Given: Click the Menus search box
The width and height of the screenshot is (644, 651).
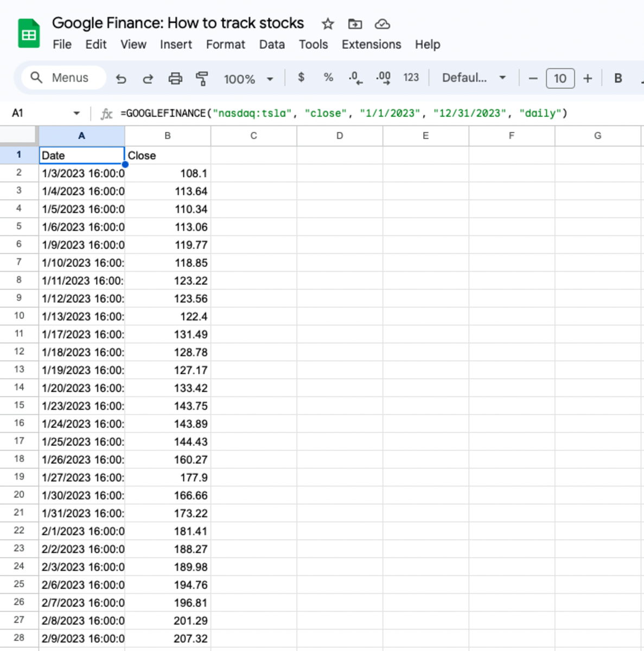Looking at the screenshot, I should pyautogui.click(x=63, y=78).
